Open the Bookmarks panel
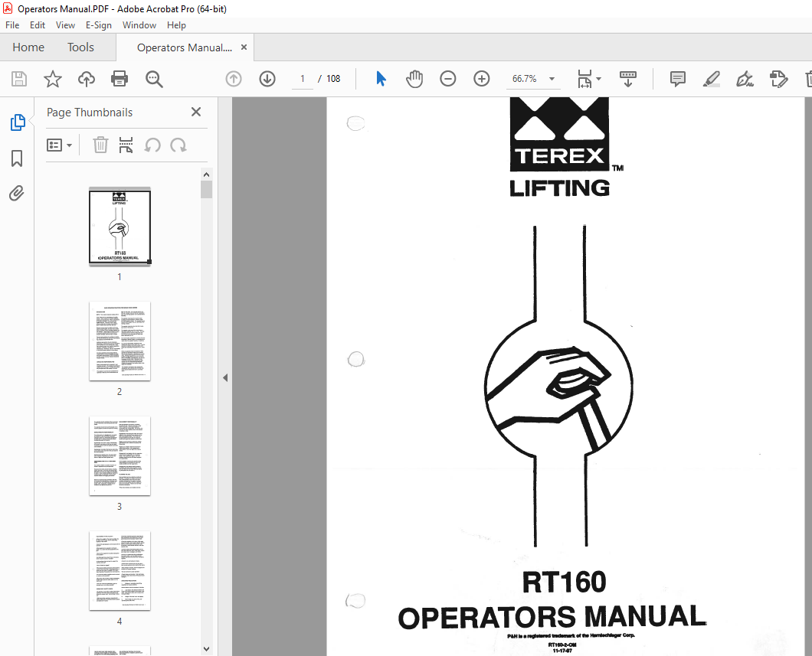This screenshot has width=812, height=656. click(17, 158)
